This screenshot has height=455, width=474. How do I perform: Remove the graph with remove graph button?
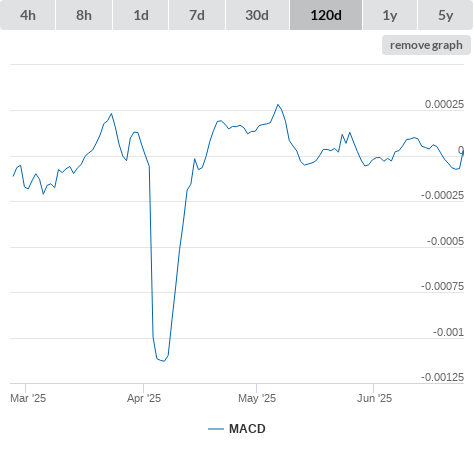(x=426, y=45)
